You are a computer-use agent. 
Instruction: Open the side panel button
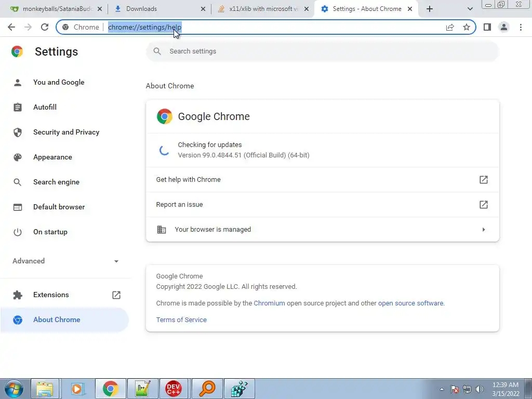click(487, 27)
